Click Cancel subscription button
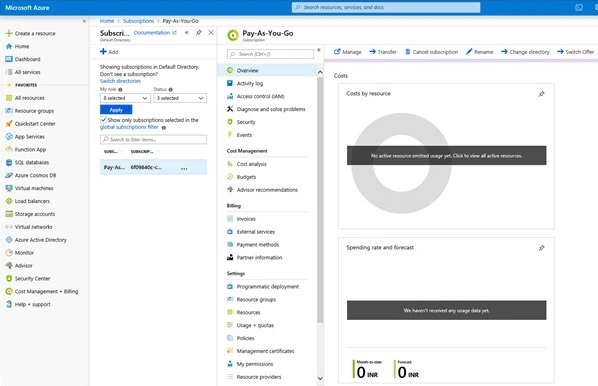 click(x=431, y=52)
